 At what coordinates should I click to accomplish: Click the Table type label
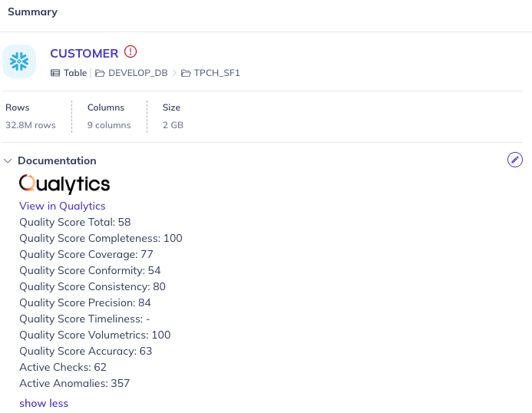[75, 73]
